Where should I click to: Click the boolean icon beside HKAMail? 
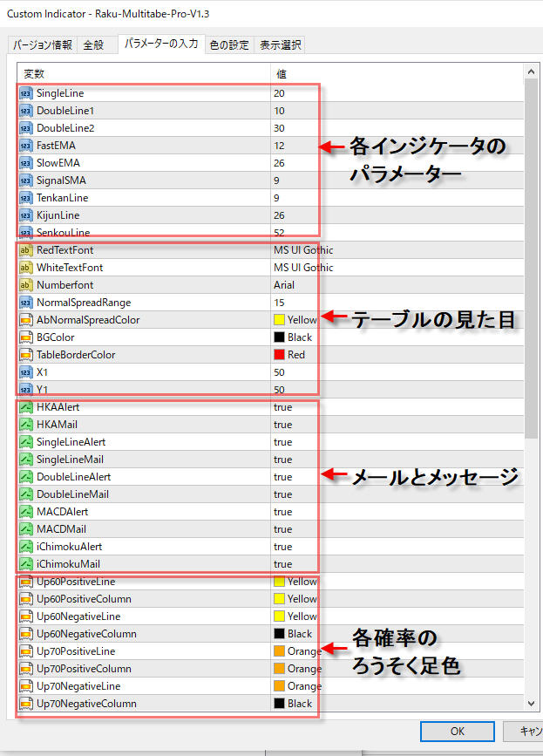[25, 425]
